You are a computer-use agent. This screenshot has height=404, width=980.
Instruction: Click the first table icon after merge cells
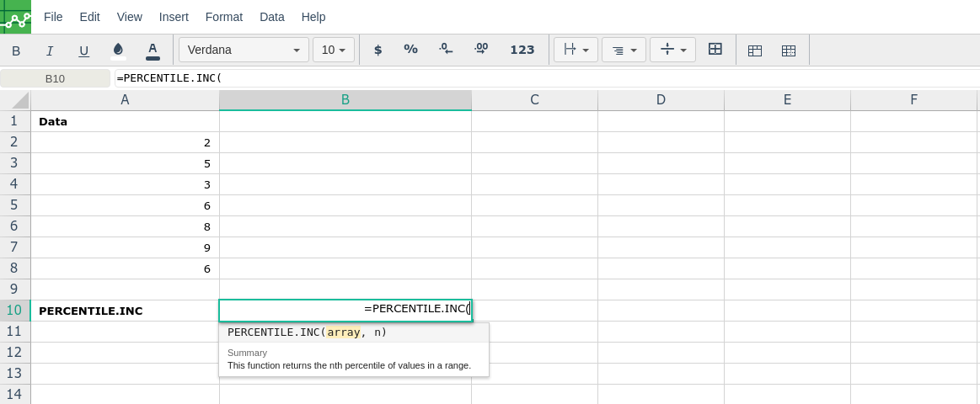pos(755,50)
